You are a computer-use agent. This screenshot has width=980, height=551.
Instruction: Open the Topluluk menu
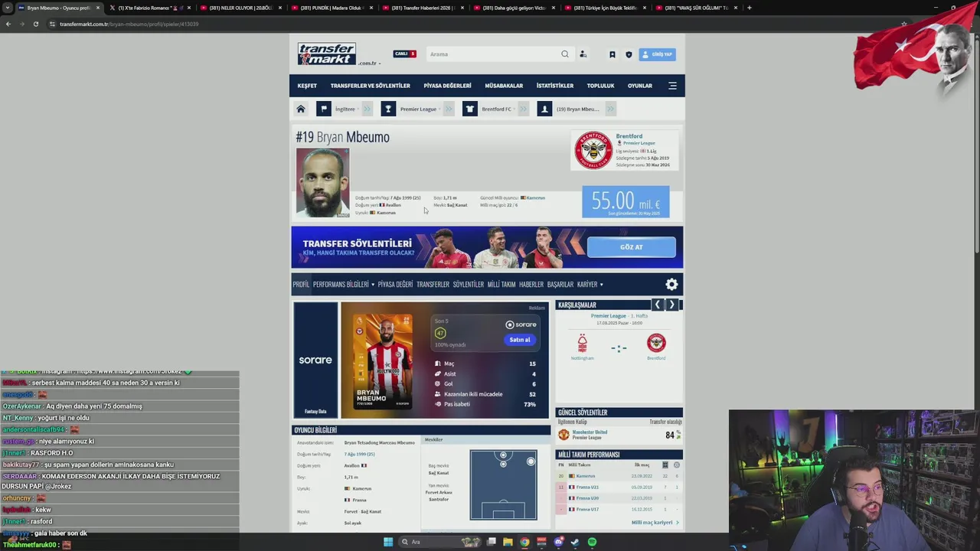point(600,86)
